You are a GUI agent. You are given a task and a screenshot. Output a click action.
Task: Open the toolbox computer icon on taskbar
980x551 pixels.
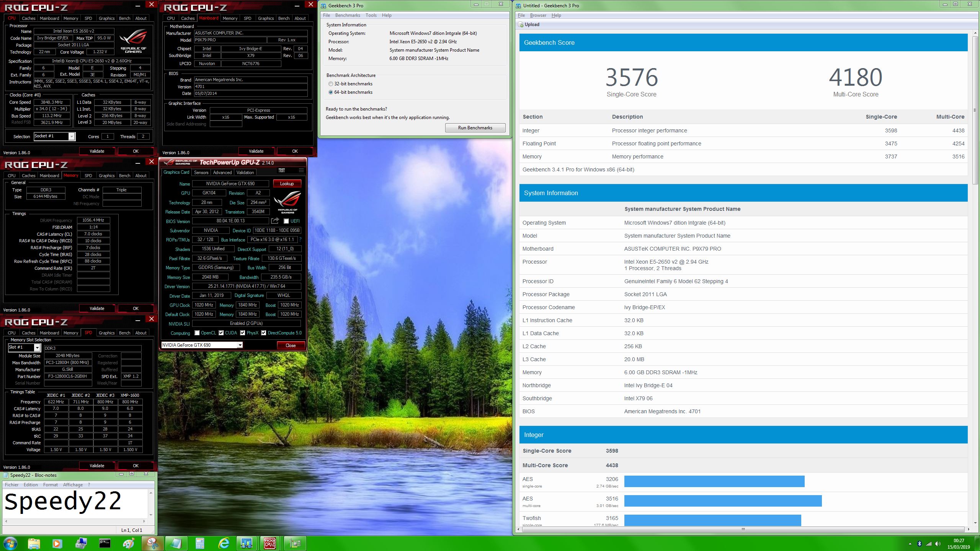point(81,543)
